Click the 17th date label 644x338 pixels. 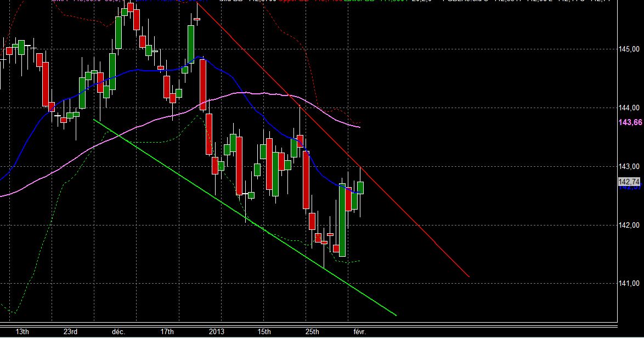click(x=167, y=331)
